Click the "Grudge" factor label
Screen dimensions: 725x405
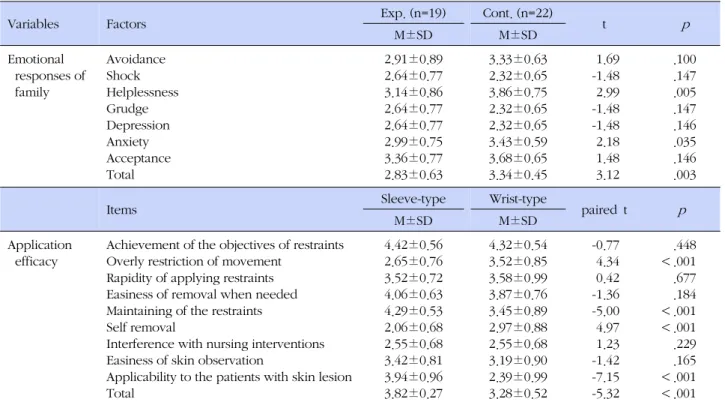[x=128, y=109]
